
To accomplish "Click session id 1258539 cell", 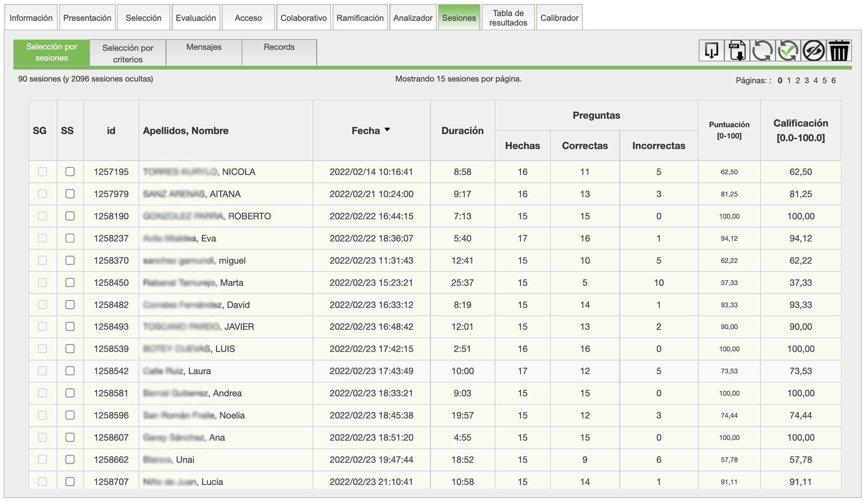I will (x=111, y=349).
